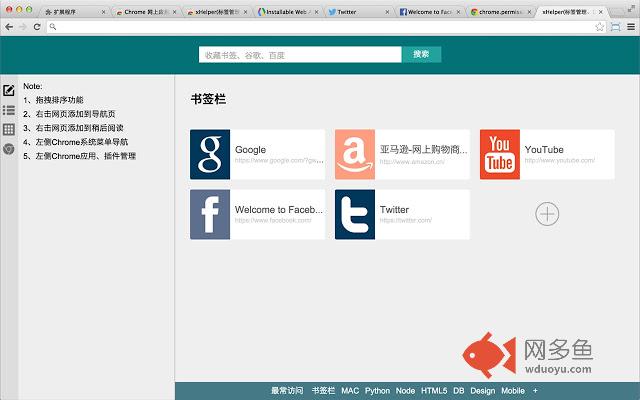
Task: Select Python category in the bottom bar
Action: 377,391
